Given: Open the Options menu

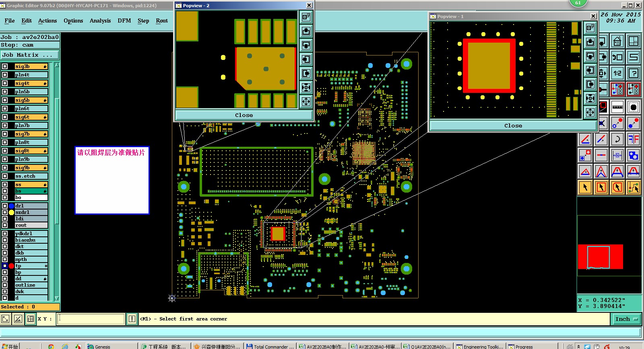Looking at the screenshot, I should coord(73,21).
